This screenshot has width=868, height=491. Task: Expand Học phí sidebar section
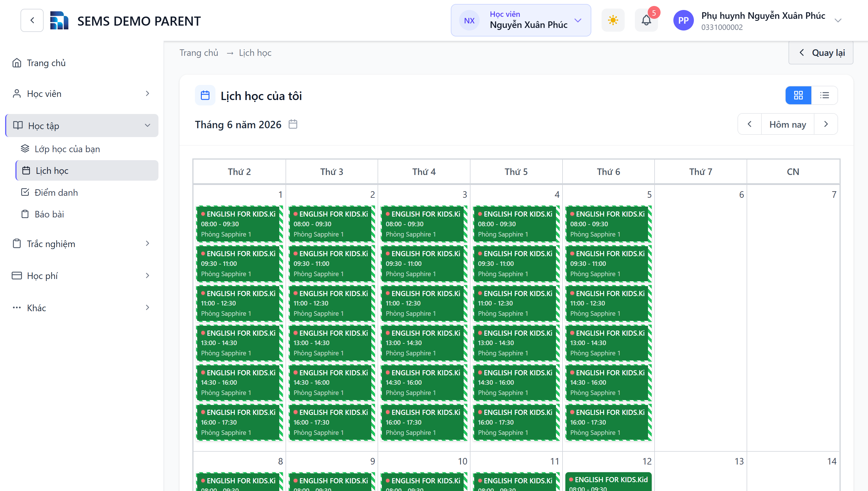(82, 276)
